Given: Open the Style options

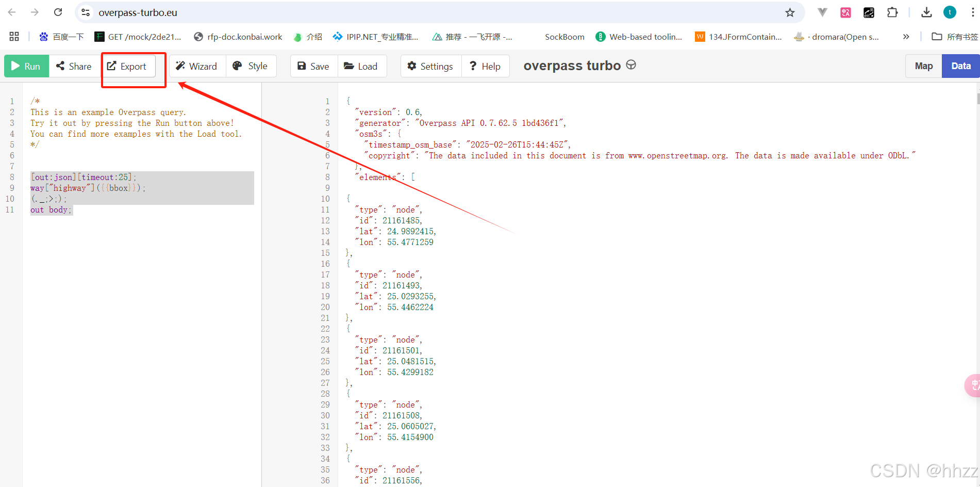Looking at the screenshot, I should coord(251,66).
